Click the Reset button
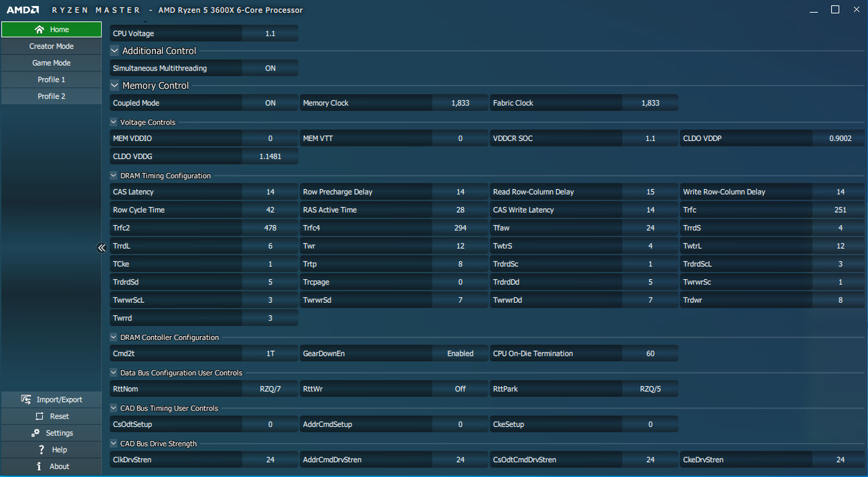The image size is (868, 477). click(x=51, y=416)
